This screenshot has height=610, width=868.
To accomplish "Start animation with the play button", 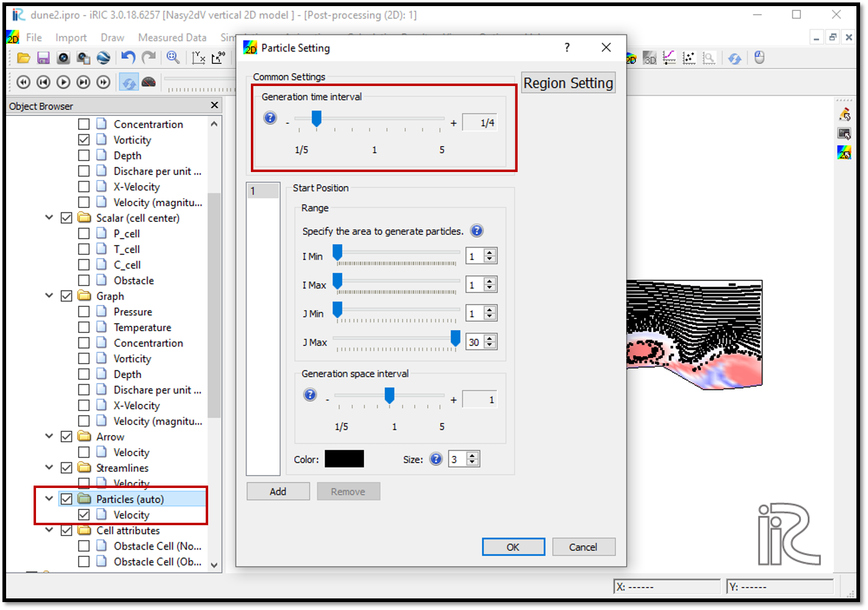I will tap(63, 82).
